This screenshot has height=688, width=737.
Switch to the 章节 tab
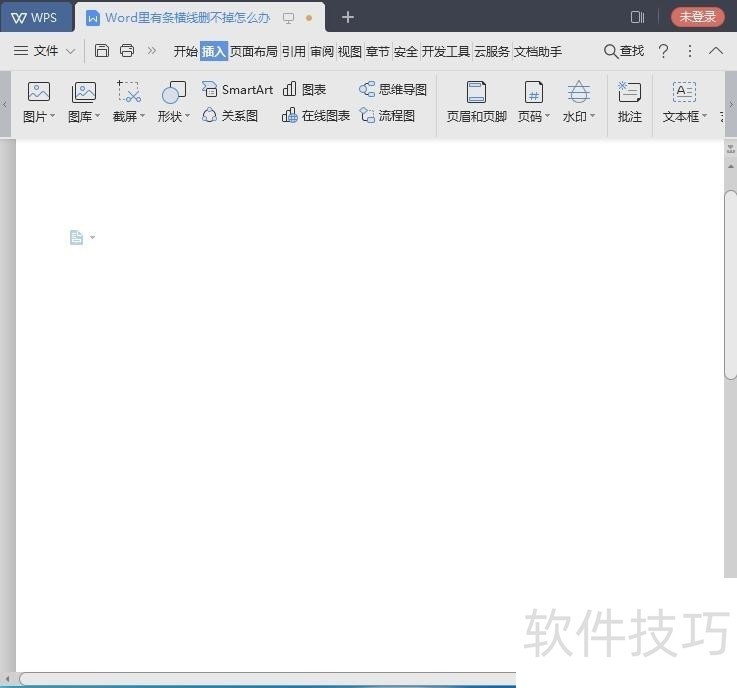(x=378, y=51)
